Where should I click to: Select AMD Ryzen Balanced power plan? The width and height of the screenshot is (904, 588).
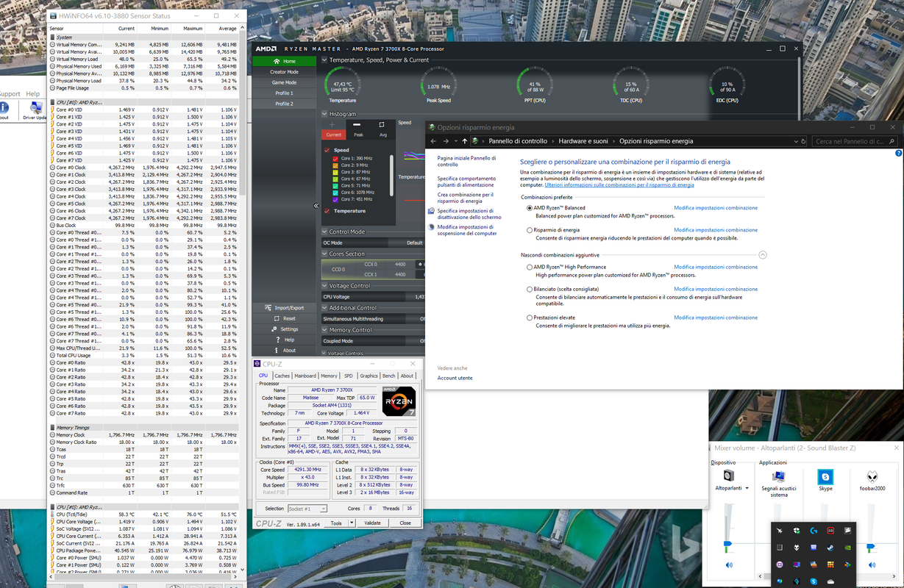[530, 208]
